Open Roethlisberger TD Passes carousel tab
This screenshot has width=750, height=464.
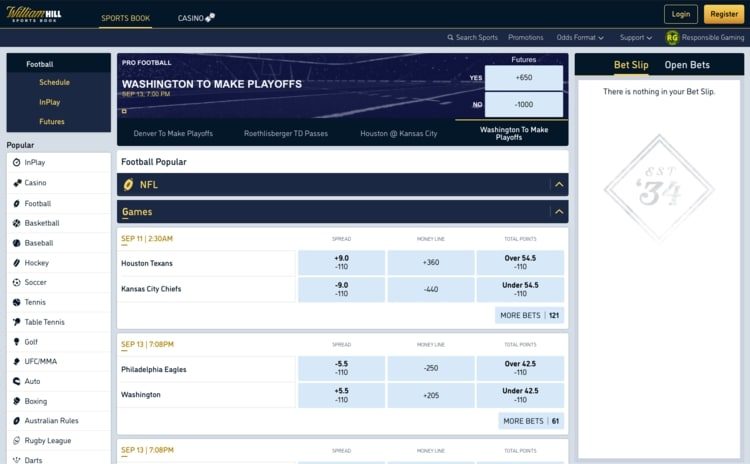point(286,133)
